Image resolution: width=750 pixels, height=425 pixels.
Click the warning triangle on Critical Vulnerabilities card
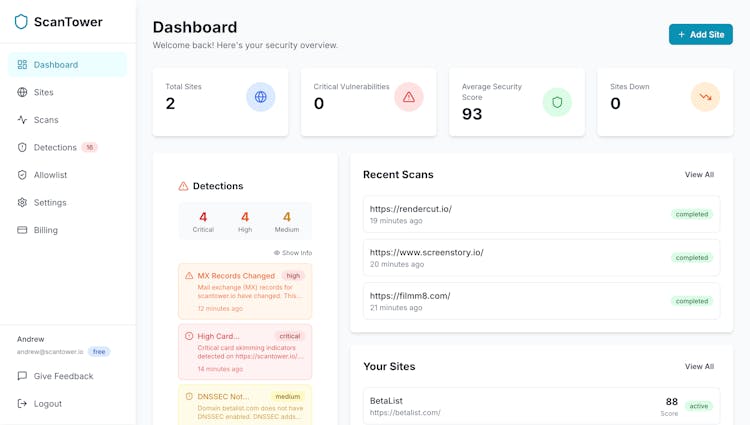point(408,97)
